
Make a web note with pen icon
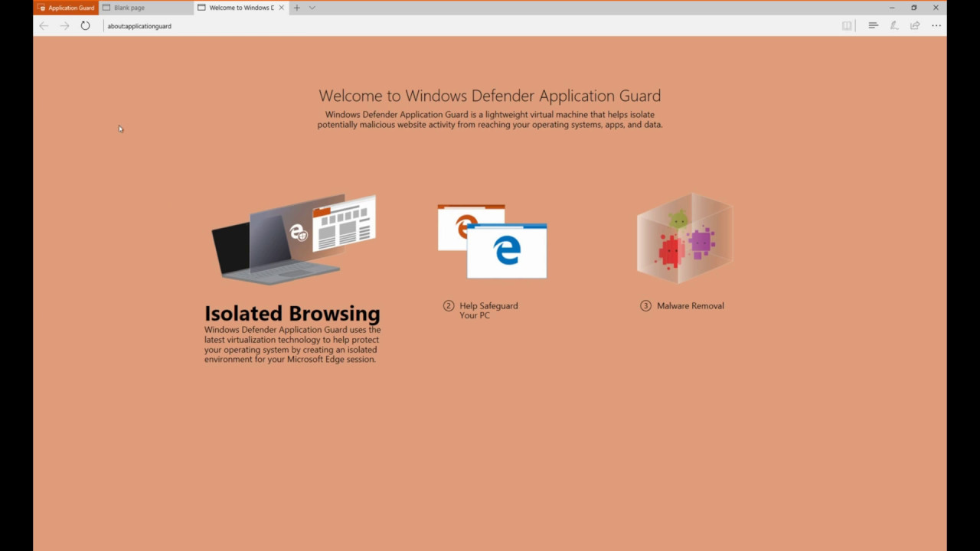pos(893,25)
